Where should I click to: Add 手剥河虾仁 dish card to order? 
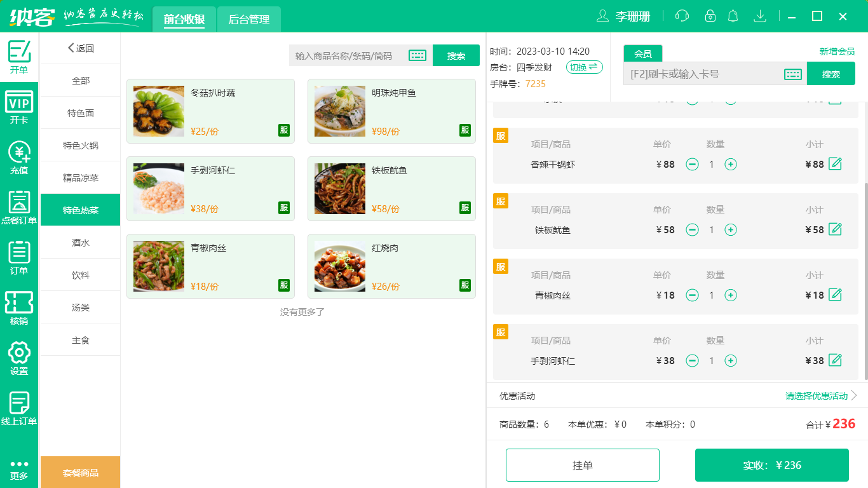pos(210,189)
